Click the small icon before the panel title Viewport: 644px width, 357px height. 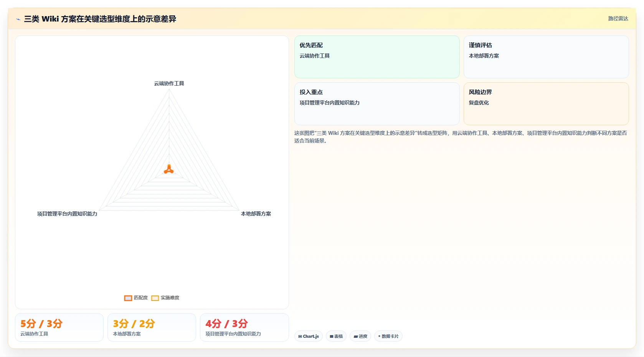pos(18,19)
